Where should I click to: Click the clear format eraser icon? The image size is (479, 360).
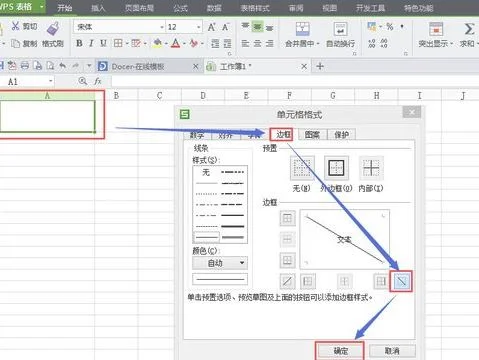pyautogui.click(x=194, y=43)
